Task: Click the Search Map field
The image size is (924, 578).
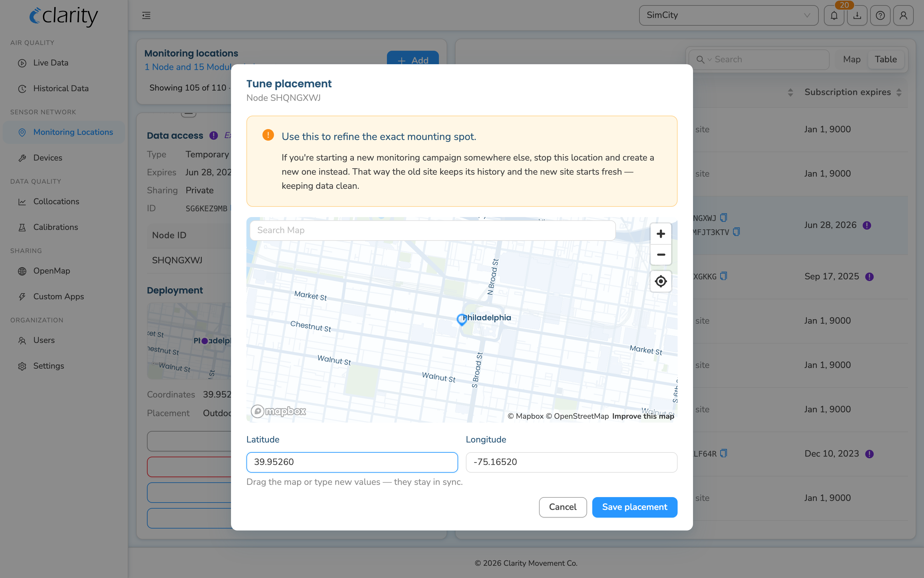Action: pyautogui.click(x=432, y=230)
